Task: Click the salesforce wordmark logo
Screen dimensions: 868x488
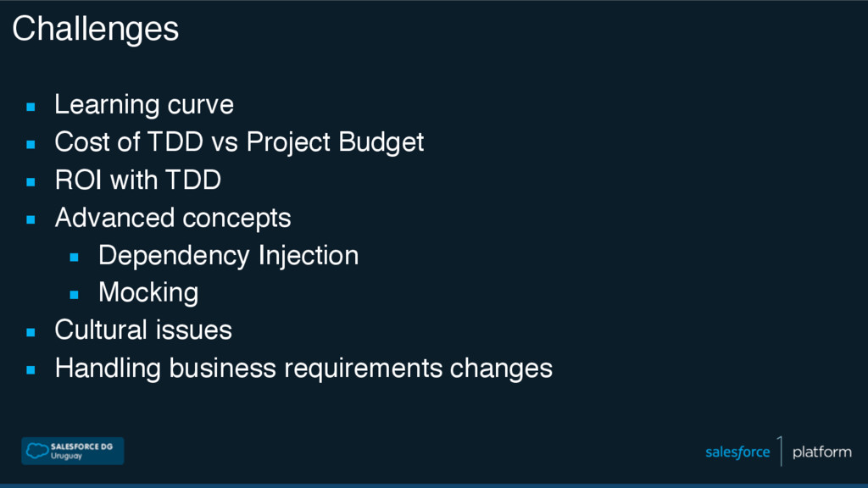Action: 737,452
